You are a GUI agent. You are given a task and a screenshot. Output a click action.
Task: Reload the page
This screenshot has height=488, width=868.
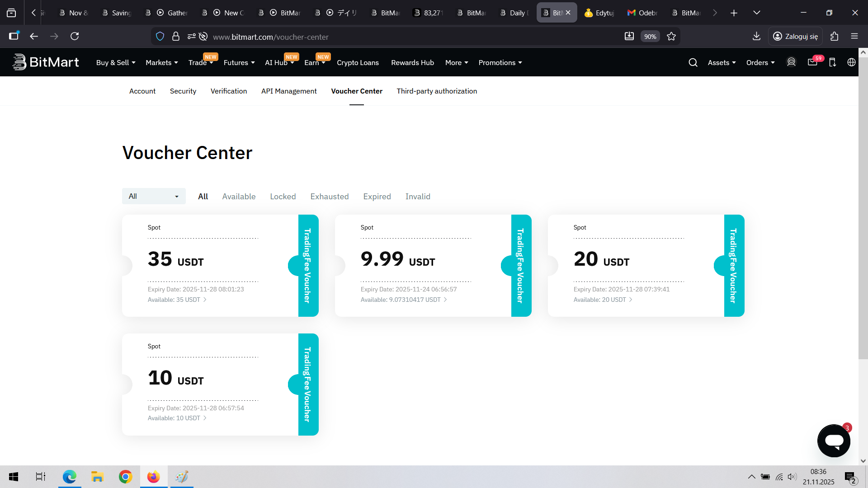[x=75, y=37]
